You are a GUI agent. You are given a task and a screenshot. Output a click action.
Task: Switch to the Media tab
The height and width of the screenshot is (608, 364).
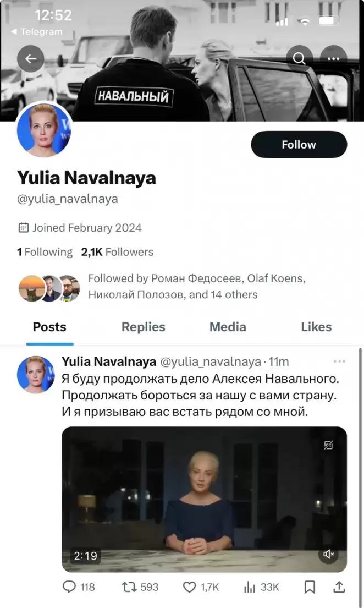coord(228,327)
